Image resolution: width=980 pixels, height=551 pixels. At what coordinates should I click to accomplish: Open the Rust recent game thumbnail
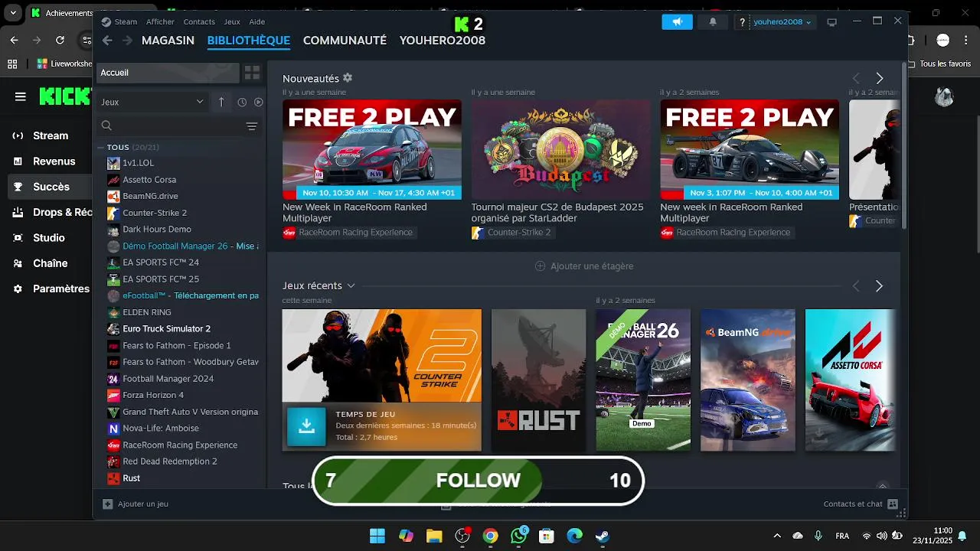538,380
